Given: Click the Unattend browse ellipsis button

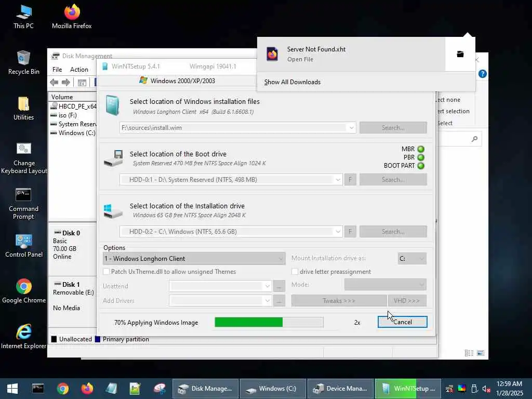Looking at the screenshot, I should 279,286.
